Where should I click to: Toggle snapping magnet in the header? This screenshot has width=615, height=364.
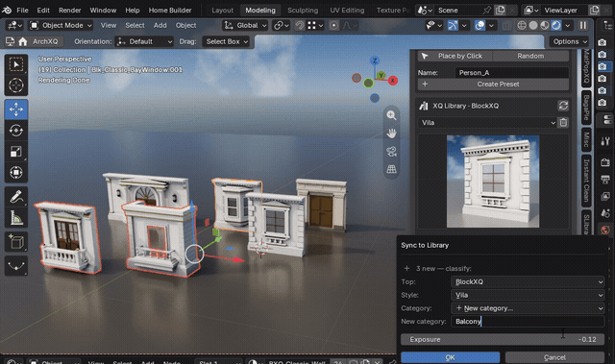click(300, 26)
